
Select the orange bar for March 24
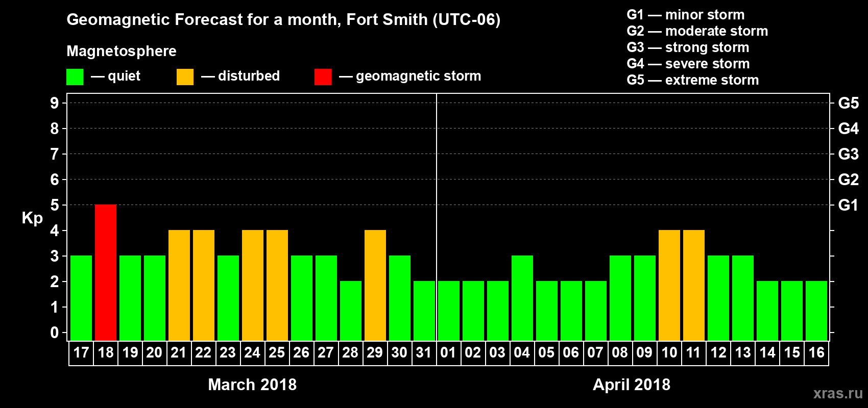[x=253, y=285]
